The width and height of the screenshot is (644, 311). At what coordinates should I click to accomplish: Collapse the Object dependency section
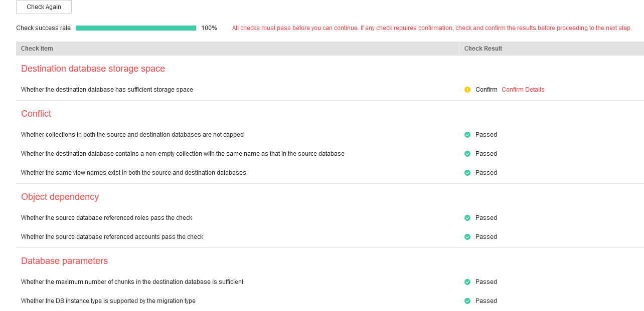tap(60, 197)
